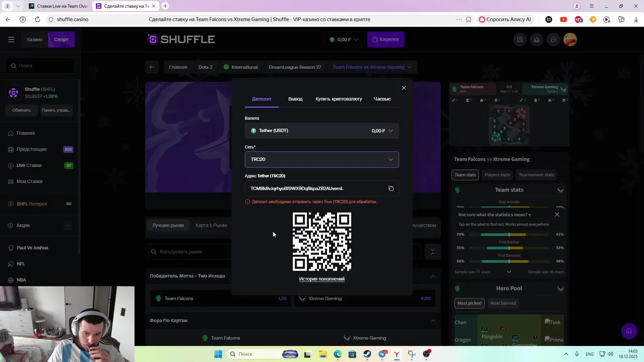The height and width of the screenshot is (362, 644).
Task: Collapse the Победитель Матча market
Action: (433, 276)
